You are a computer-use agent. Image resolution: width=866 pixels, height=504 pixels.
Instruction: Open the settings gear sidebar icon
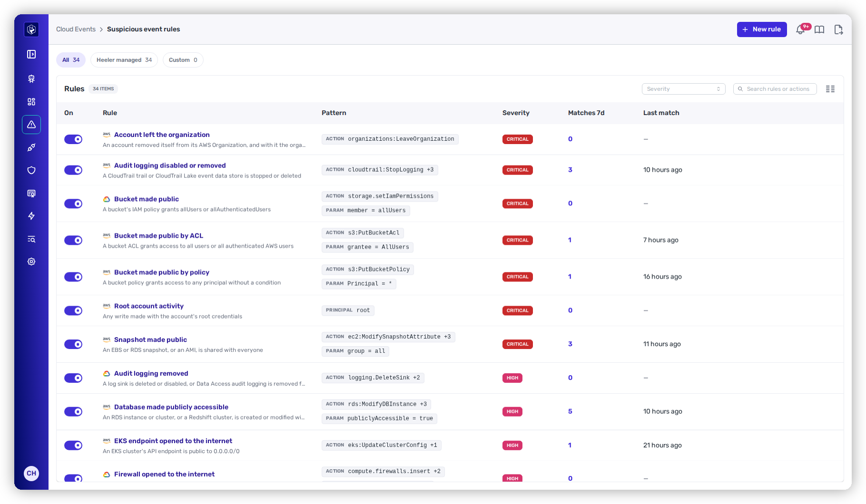(31, 262)
